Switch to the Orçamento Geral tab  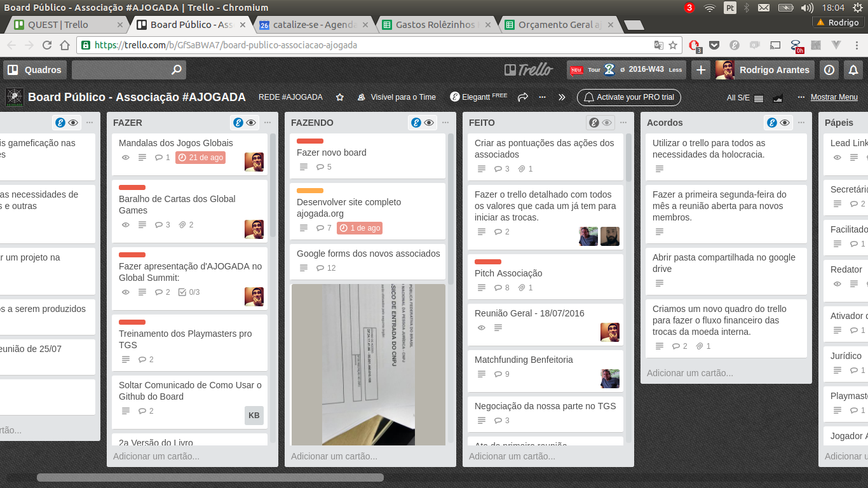[559, 25]
